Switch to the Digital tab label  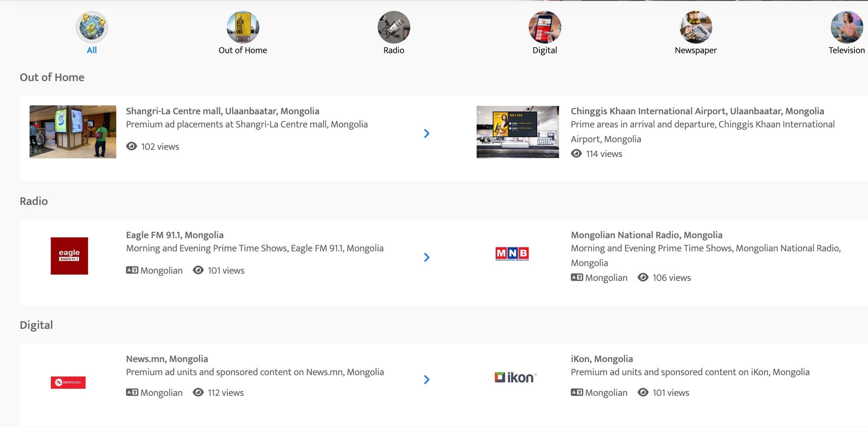(x=545, y=50)
